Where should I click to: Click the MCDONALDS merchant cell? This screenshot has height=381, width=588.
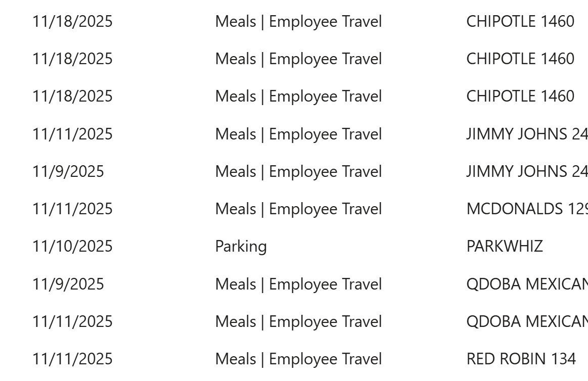click(x=527, y=209)
